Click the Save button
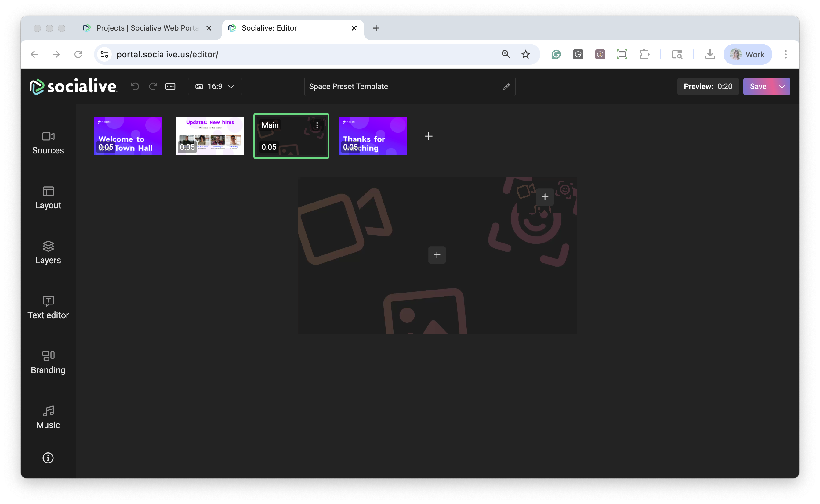Viewport: 820px width, 504px height. 758,87
